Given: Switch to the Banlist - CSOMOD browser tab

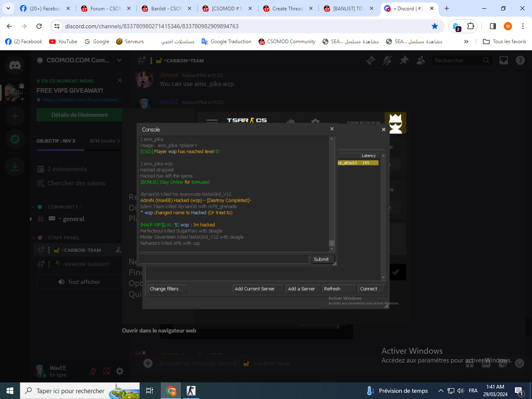Looking at the screenshot, I should point(166,8).
